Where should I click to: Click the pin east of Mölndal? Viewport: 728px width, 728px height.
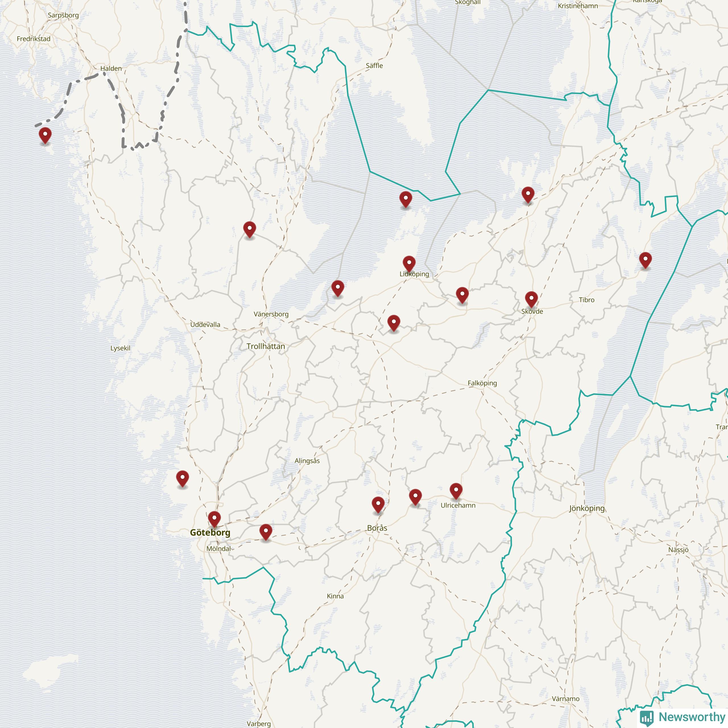tap(266, 531)
